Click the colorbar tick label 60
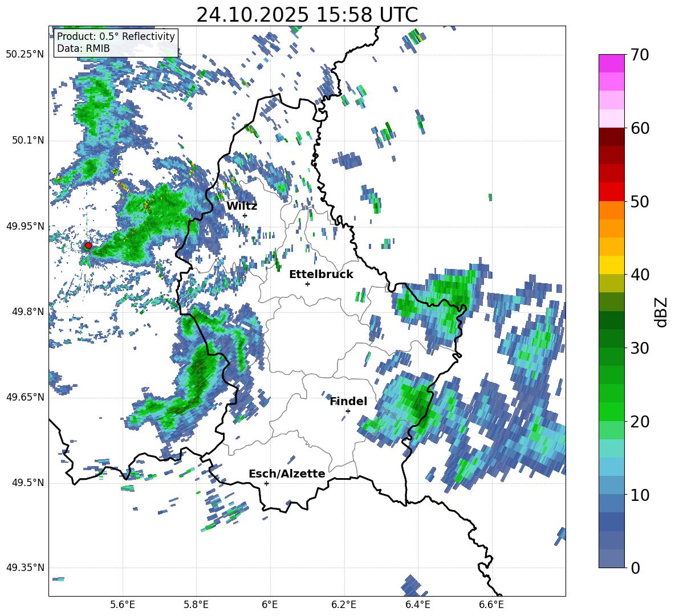Screen dimensions: 675x616 pos(640,128)
